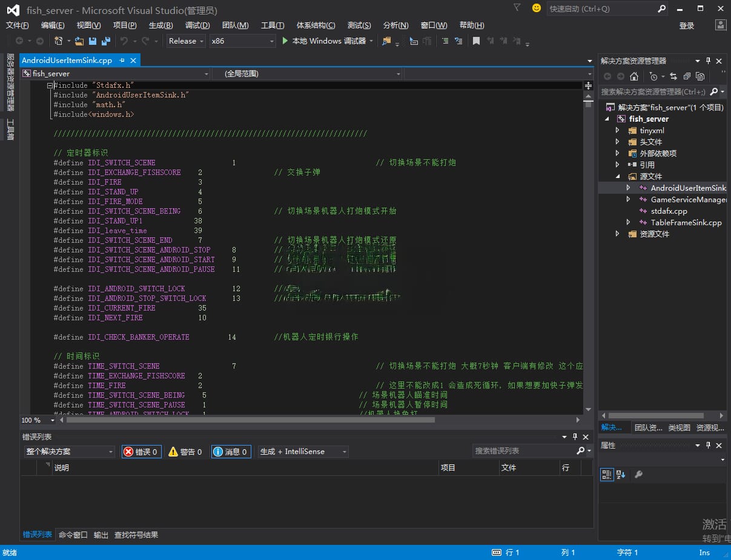Screen dimensions: 731x560
Task: Click the Home icon in Solution Explorer
Action: pyautogui.click(x=633, y=76)
